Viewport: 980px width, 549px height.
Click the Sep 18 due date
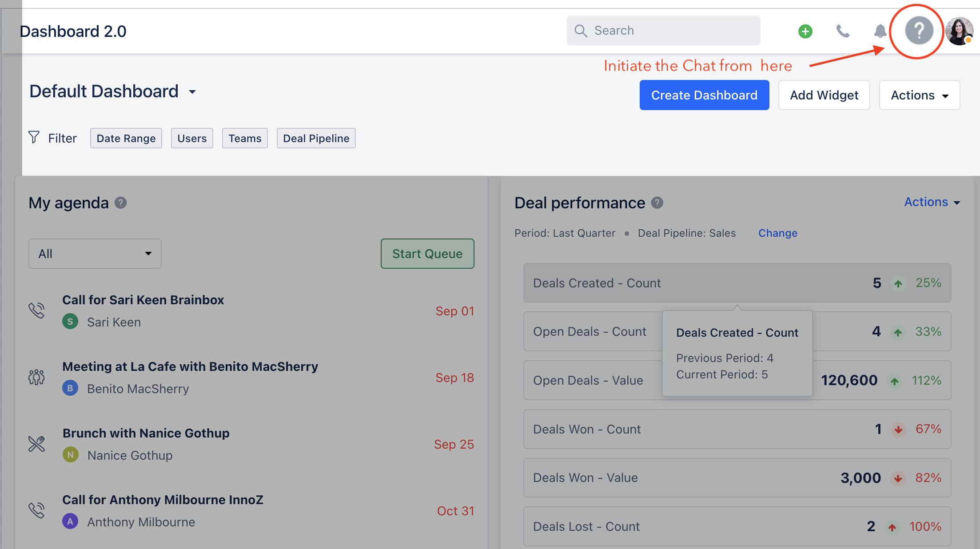coord(454,378)
